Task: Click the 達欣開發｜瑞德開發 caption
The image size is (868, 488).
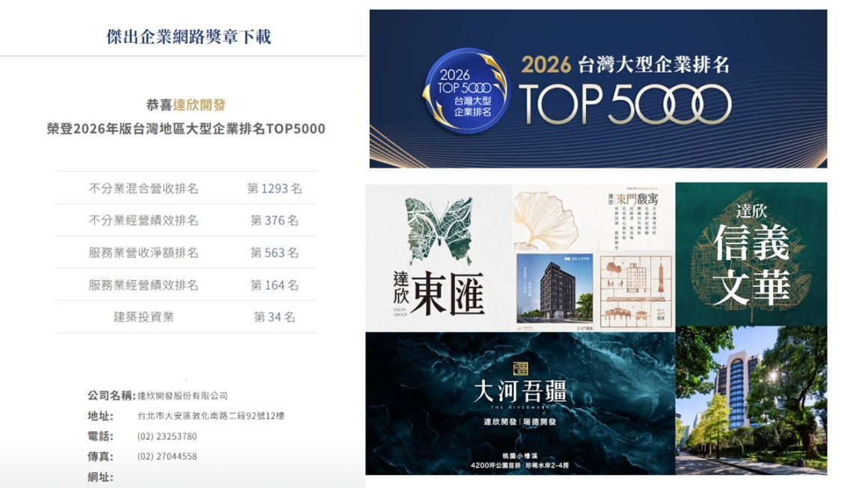Action: click(520, 421)
